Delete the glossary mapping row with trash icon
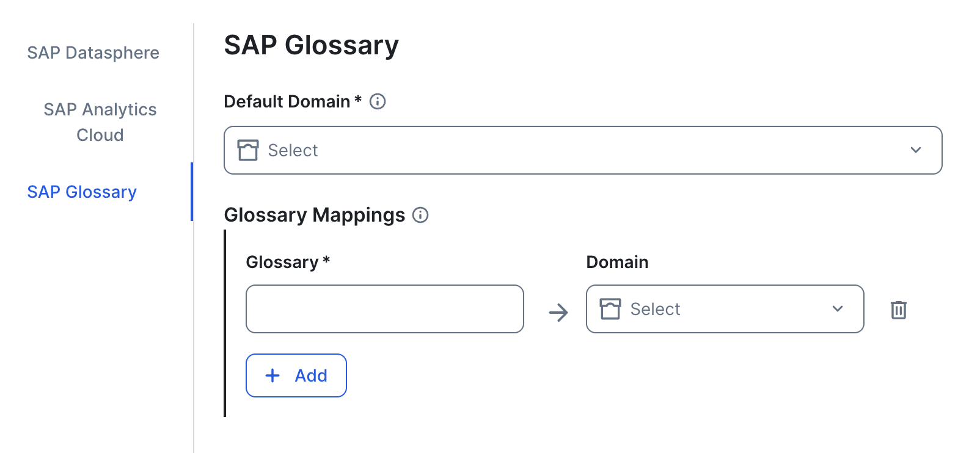Viewport: 980px width, 453px height. (x=898, y=310)
